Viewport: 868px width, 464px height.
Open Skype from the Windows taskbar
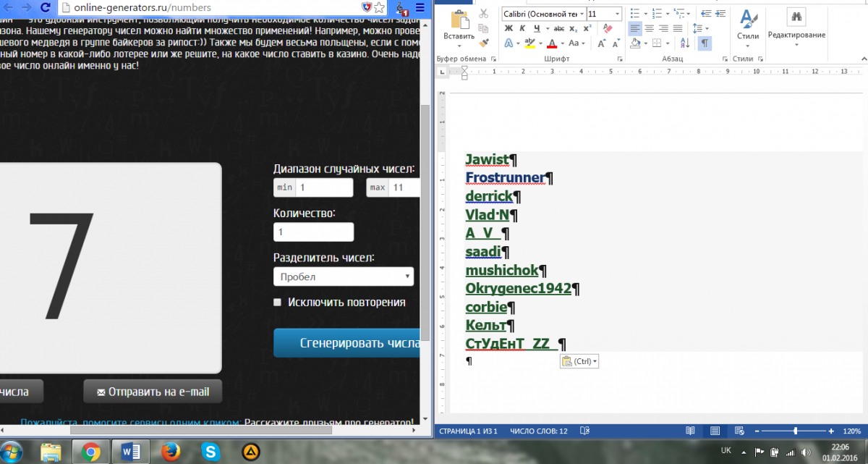click(x=212, y=452)
